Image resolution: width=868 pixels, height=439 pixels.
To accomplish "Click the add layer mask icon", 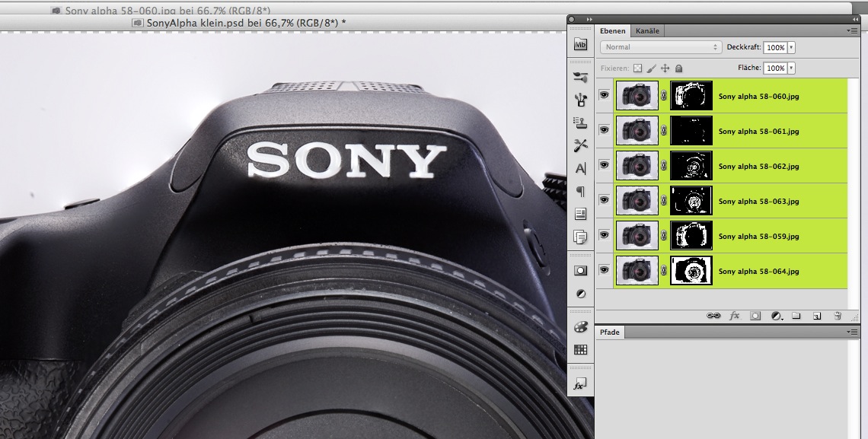I will click(755, 315).
